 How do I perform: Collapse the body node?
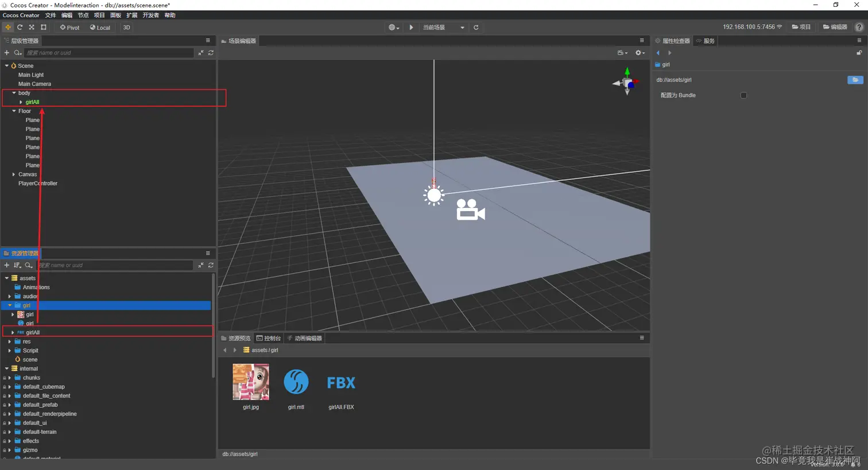click(14, 93)
